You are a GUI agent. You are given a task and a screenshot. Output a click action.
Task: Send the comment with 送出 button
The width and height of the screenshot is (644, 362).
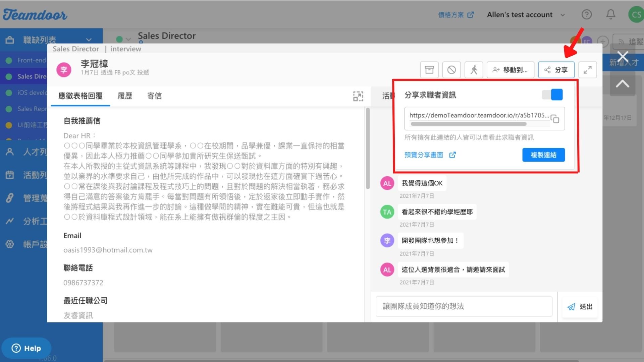coord(580,307)
